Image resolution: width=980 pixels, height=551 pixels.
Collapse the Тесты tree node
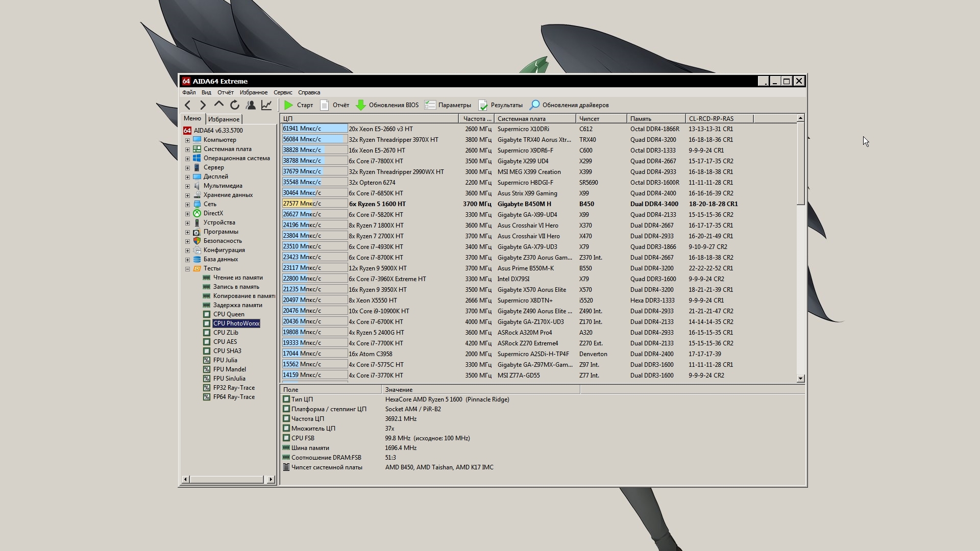[x=187, y=269]
